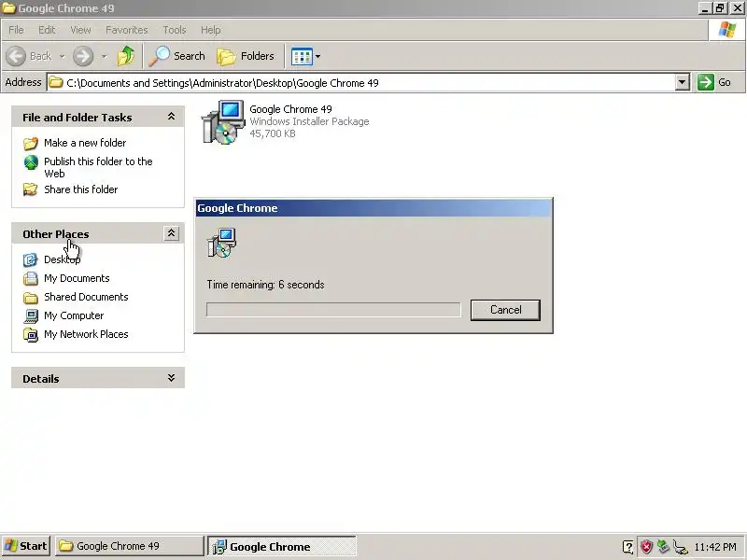This screenshot has height=560, width=747.
Task: Open the Address bar dropdown
Action: (683, 82)
